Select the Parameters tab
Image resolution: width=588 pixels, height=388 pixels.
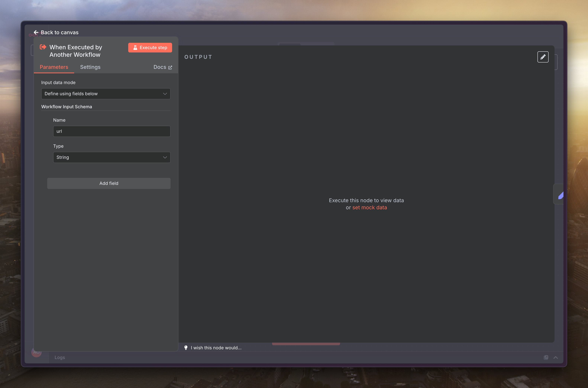[54, 67]
